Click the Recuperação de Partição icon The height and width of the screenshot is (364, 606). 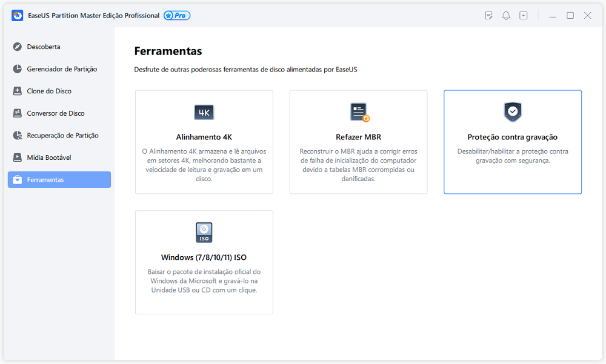[17, 135]
